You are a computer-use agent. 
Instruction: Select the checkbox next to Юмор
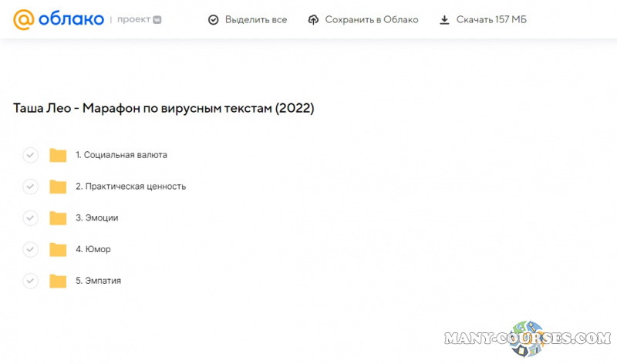click(x=30, y=249)
